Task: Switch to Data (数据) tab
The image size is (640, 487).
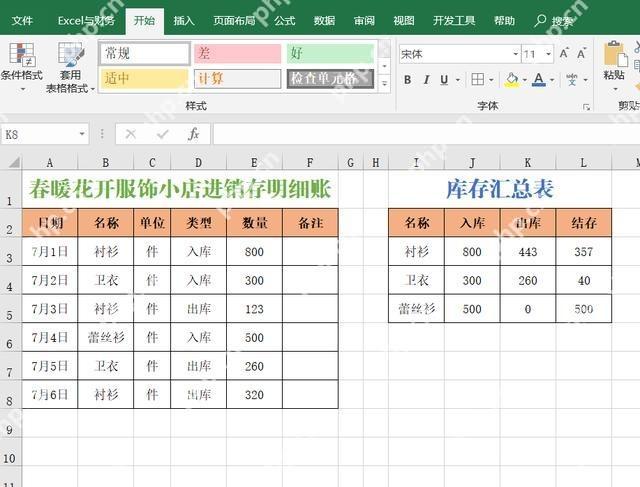Action: pos(324,20)
